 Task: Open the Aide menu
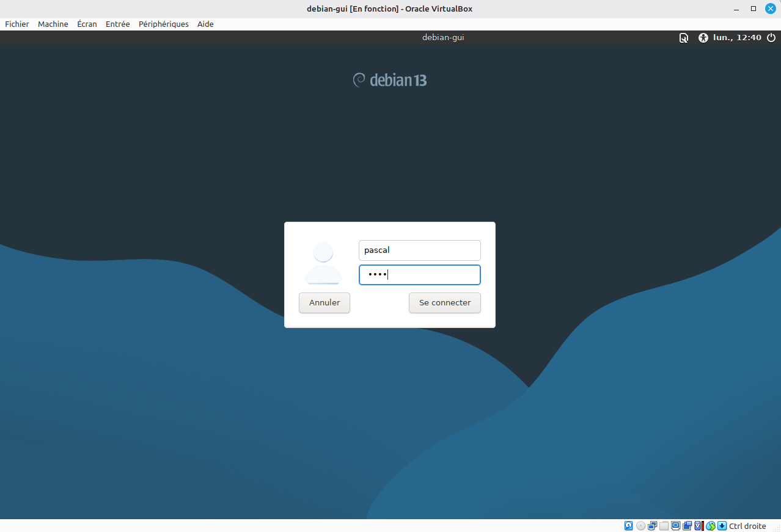(205, 24)
